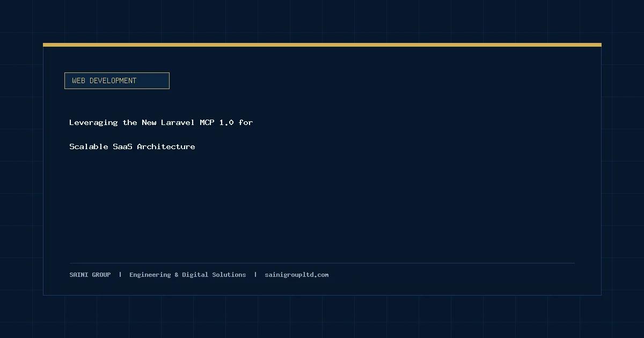This screenshot has width=644, height=338.
Task: Click 'Engineering & Digital Solutions' footer text
Action: pos(188,275)
